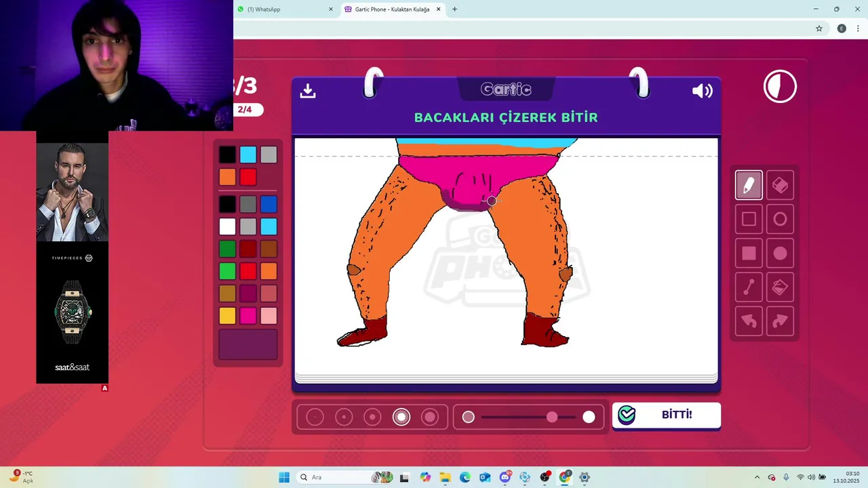868x488 pixels.
Task: Redo the undone stroke
Action: 780,321
